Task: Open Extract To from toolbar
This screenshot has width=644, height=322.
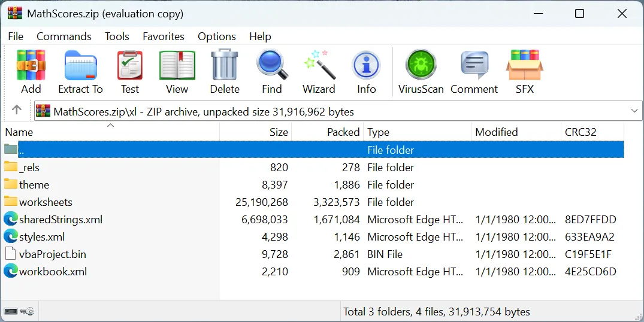Action: point(80,65)
